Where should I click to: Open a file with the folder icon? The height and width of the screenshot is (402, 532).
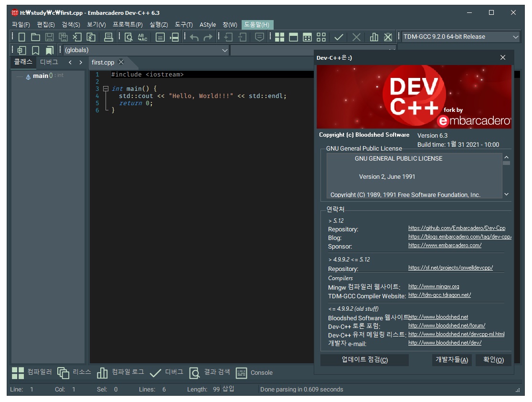click(36, 37)
